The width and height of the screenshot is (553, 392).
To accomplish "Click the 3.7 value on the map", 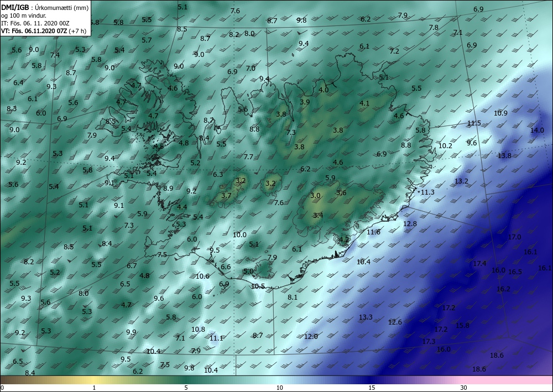I will pos(226,195).
